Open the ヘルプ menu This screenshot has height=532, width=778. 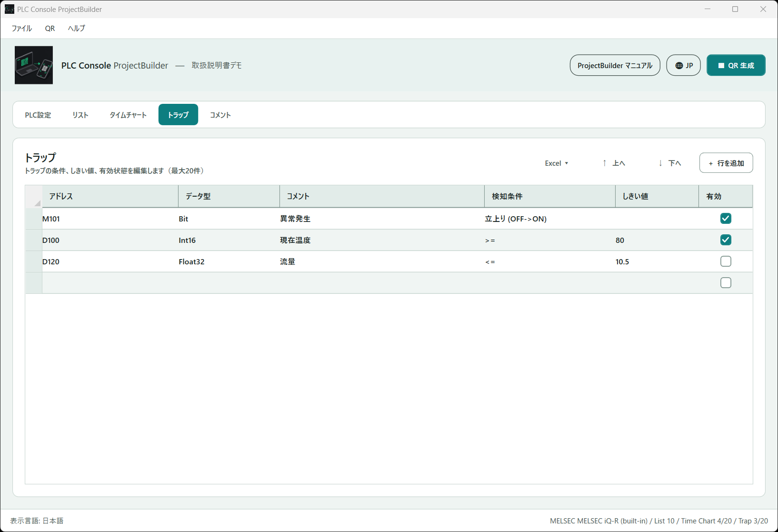click(x=76, y=28)
